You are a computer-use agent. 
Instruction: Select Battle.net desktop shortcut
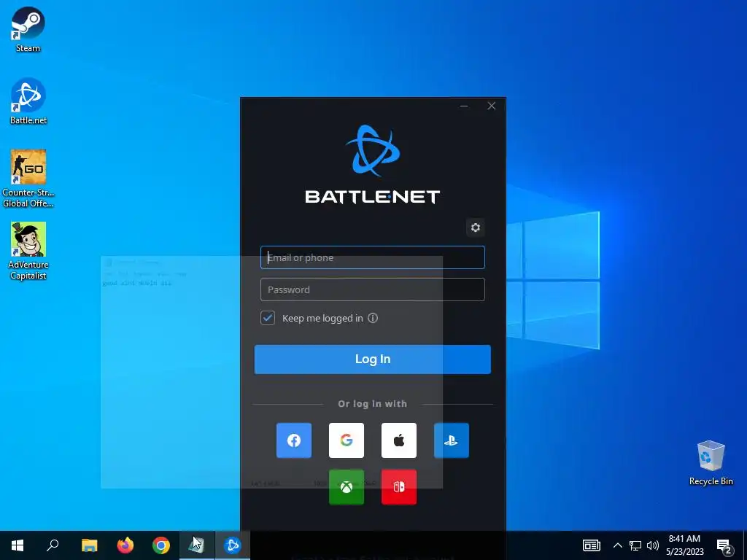coord(28,101)
